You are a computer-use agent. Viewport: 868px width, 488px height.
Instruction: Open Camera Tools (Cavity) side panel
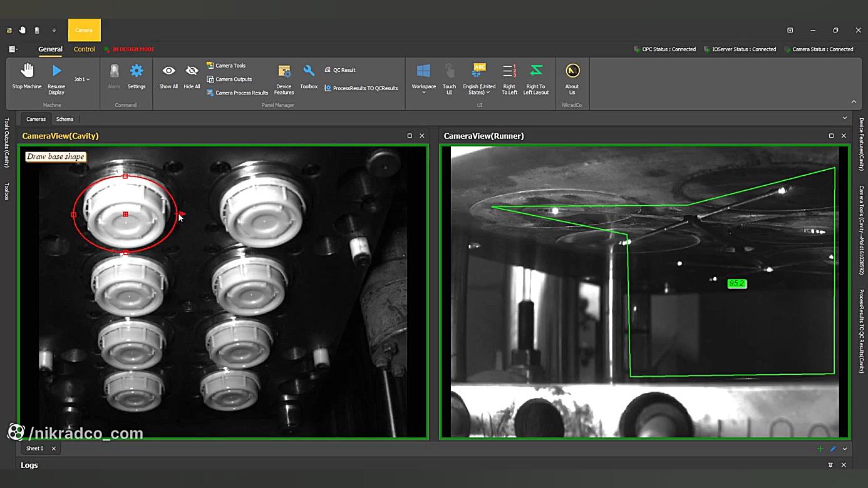point(862,230)
